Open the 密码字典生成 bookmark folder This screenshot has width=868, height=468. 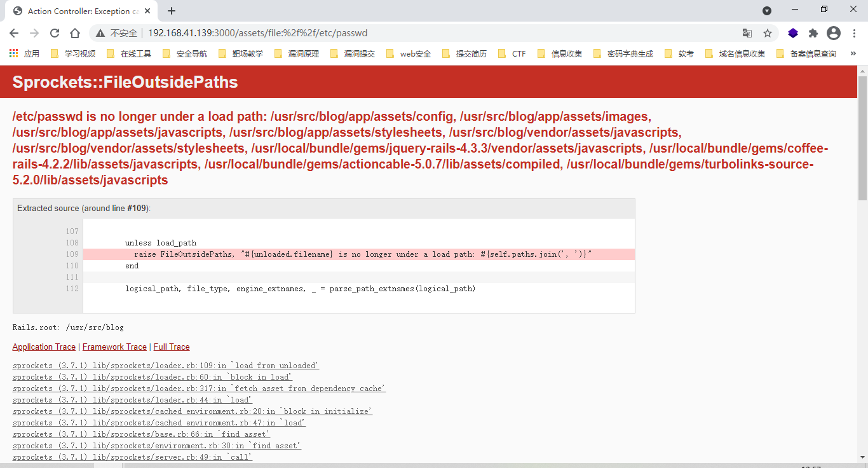pyautogui.click(x=623, y=53)
